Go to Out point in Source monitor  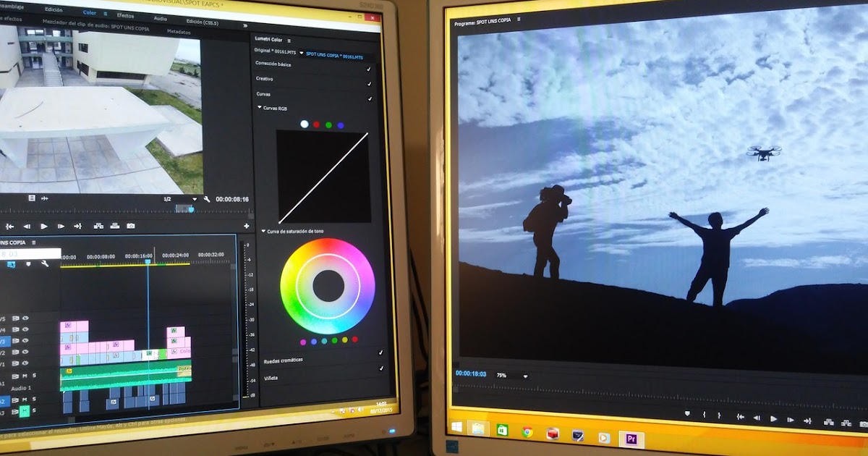point(77,227)
